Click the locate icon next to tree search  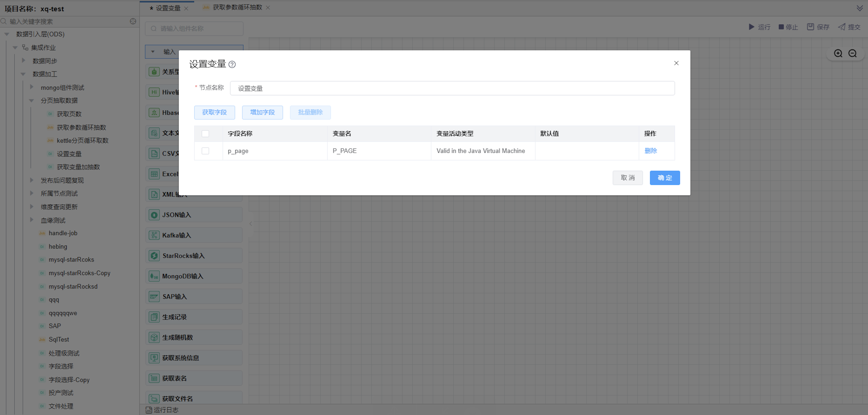pyautogui.click(x=133, y=21)
